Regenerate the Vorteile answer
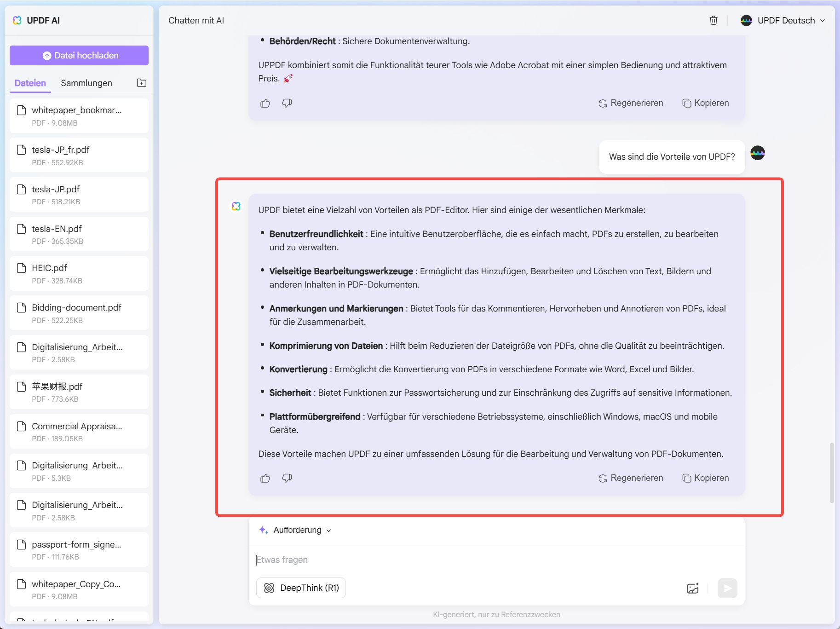The width and height of the screenshot is (840, 629). coord(631,478)
